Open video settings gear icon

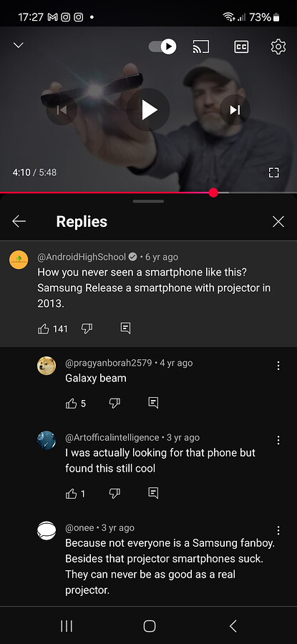[x=278, y=47]
